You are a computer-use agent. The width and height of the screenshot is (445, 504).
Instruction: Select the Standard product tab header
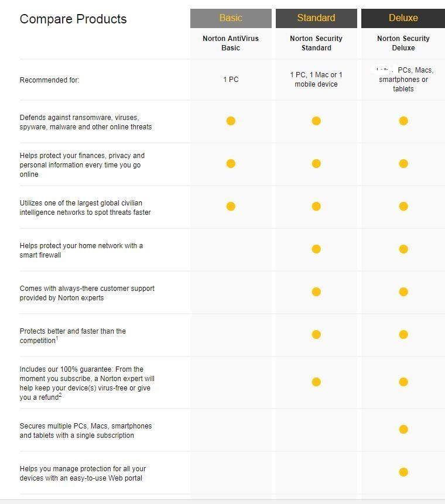pyautogui.click(x=316, y=18)
